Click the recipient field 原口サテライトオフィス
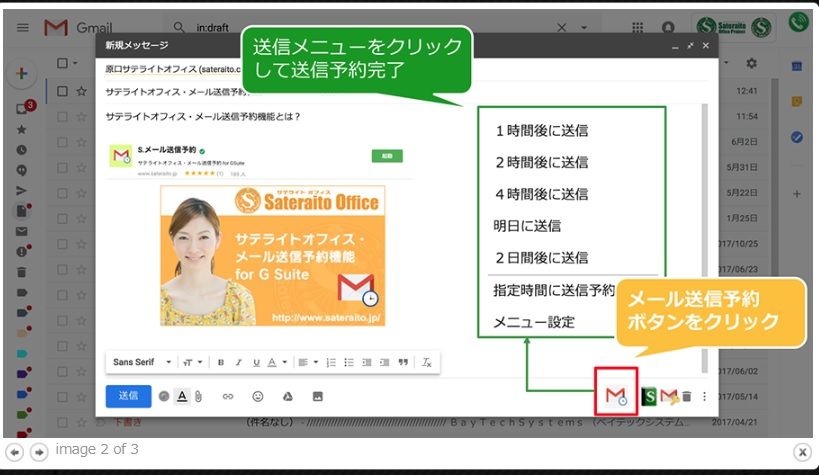This screenshot has width=819, height=475. coord(172,69)
